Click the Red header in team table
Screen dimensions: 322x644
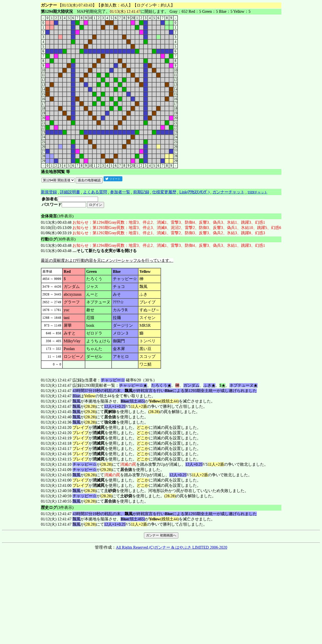point(74,272)
